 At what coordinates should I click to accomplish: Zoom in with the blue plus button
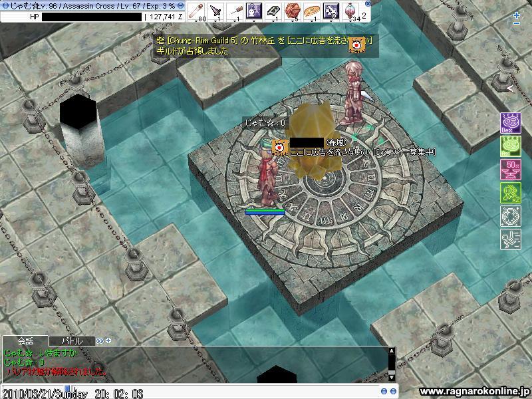(x=517, y=15)
